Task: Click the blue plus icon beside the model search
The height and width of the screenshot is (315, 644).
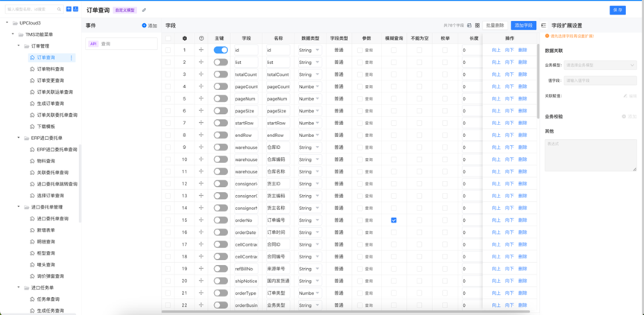Action: (x=69, y=10)
